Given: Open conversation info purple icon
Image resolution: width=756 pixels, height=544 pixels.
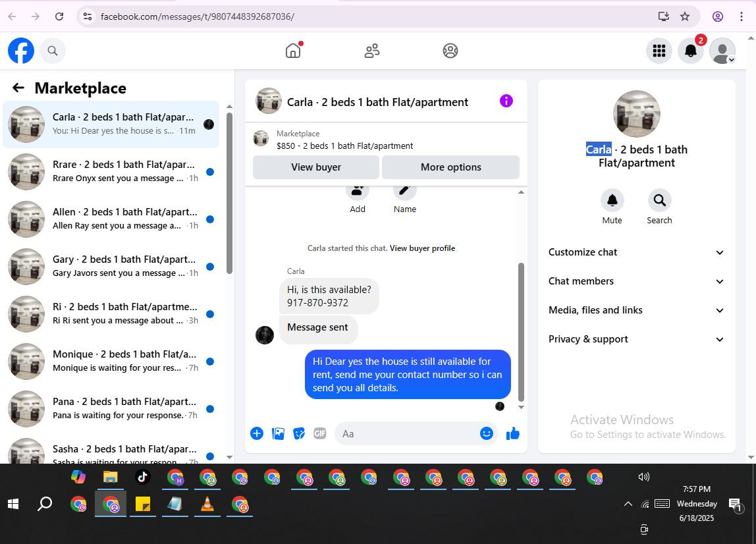Looking at the screenshot, I should [506, 101].
